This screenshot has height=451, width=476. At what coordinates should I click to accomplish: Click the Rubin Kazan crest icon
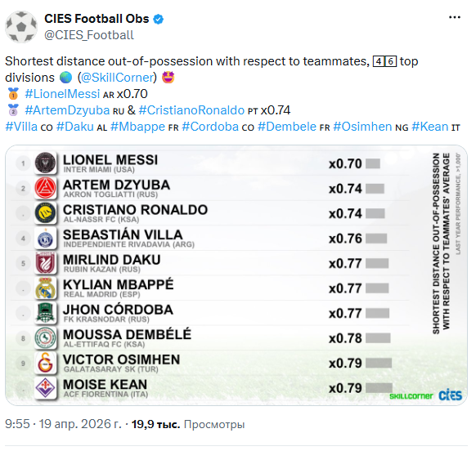(x=45, y=263)
